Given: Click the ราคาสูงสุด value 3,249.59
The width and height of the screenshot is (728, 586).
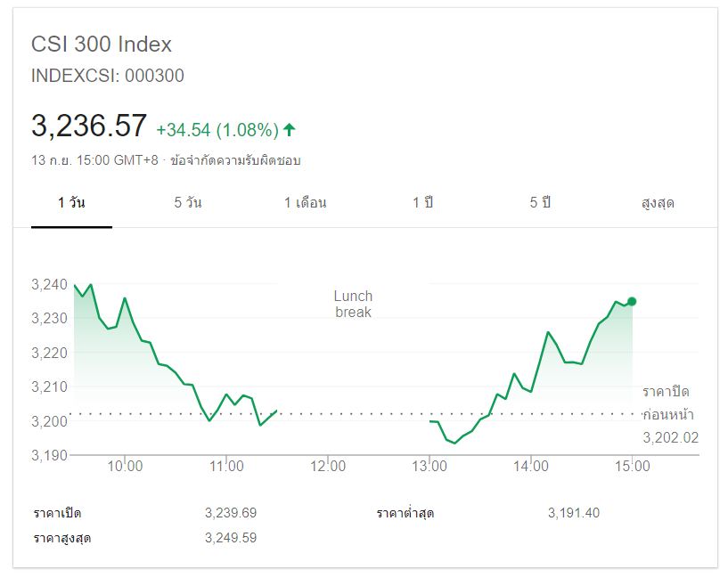Looking at the screenshot, I should [230, 538].
